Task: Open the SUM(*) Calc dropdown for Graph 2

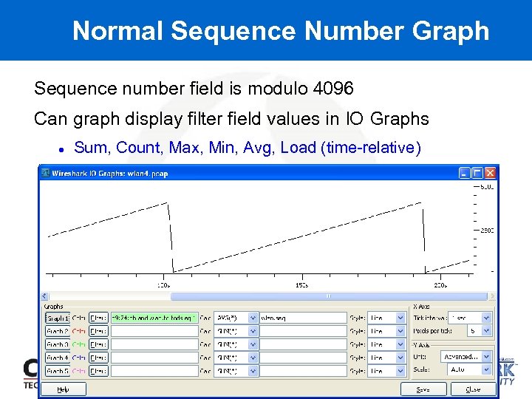Action: tap(236, 331)
